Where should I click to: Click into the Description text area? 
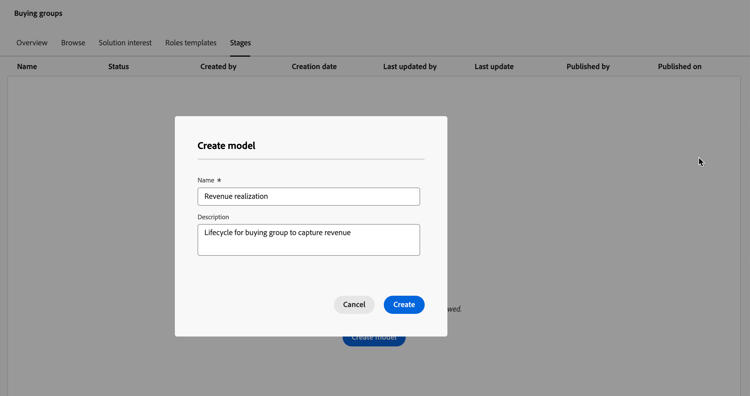(x=309, y=240)
